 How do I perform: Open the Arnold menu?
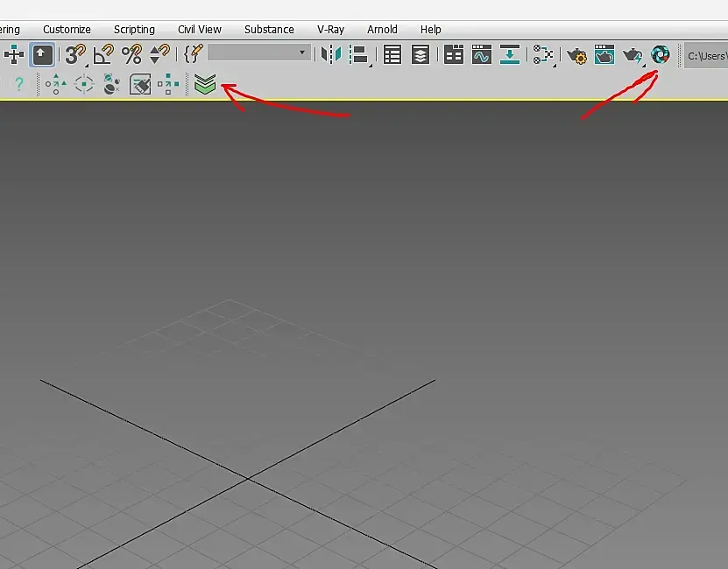coord(382,29)
